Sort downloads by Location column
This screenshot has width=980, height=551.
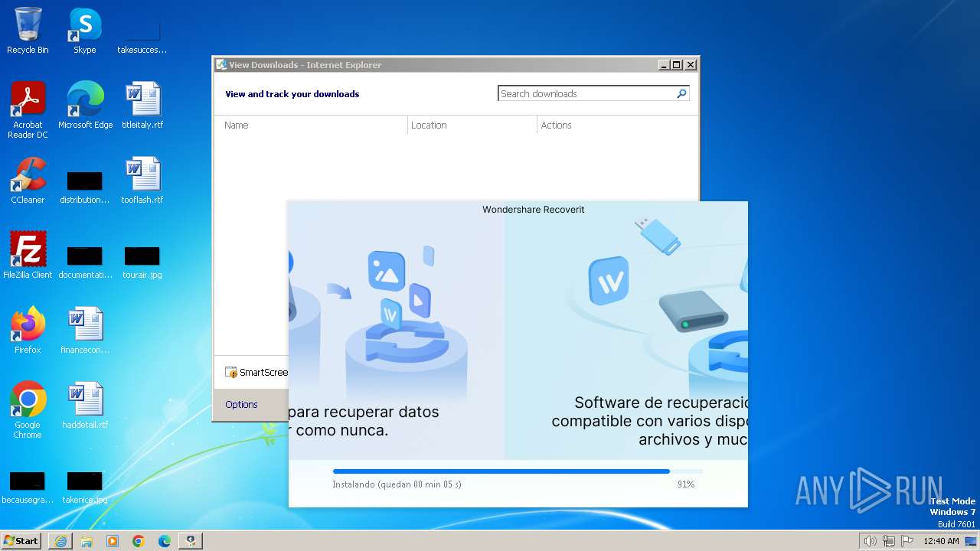click(x=472, y=125)
